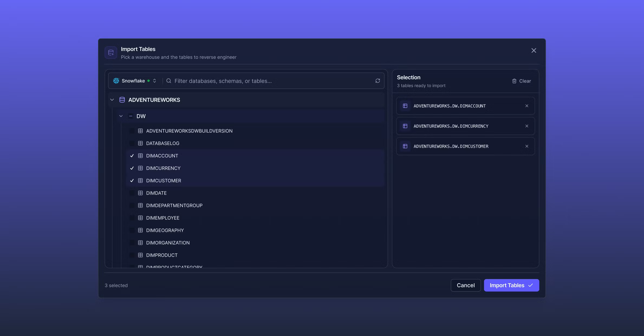
Task: Click the Import Tables header database icon
Action: (111, 52)
